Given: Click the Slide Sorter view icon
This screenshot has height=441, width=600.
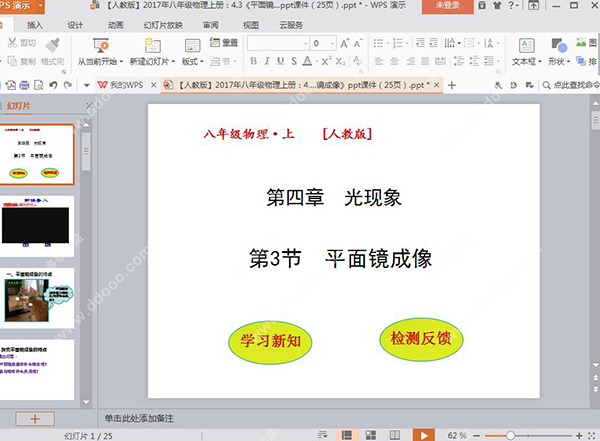Looking at the screenshot, I should point(370,435).
